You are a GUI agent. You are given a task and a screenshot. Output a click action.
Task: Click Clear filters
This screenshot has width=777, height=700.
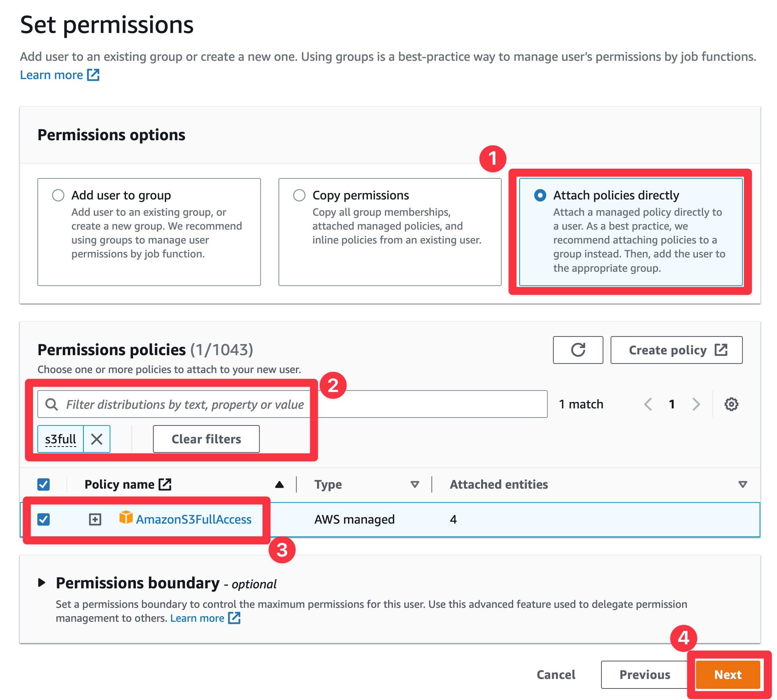point(206,439)
